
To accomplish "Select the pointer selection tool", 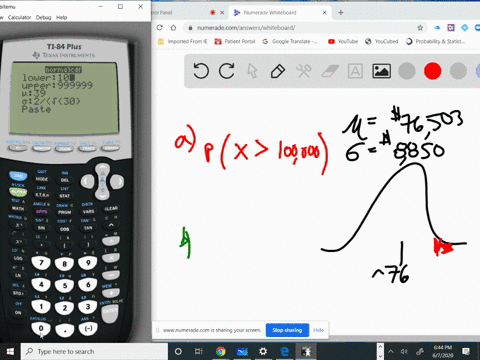I will [252, 71].
